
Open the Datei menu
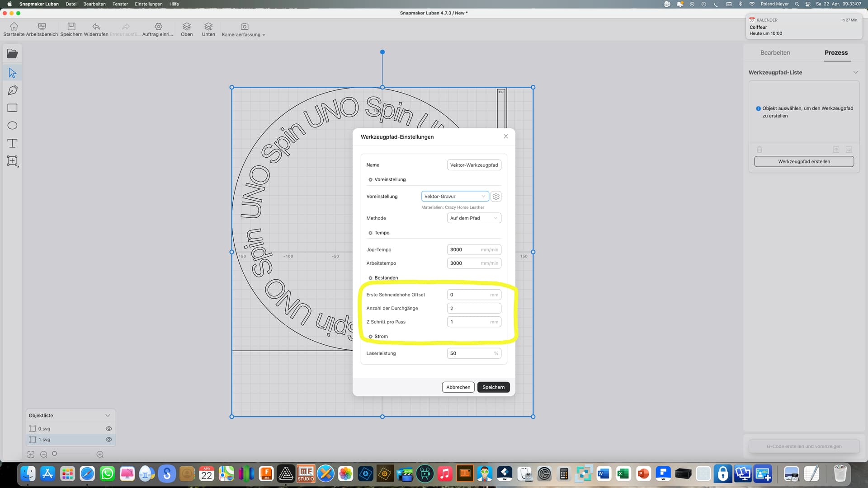pyautogui.click(x=71, y=4)
